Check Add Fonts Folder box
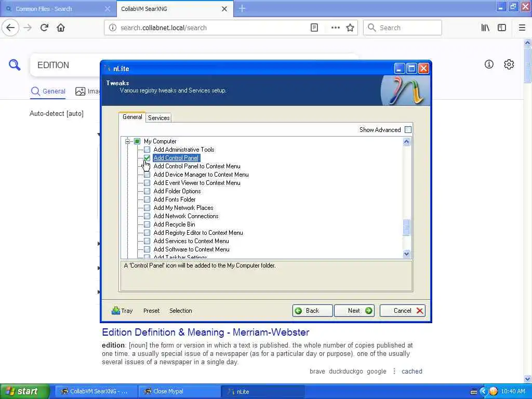This screenshot has width=532, height=399. coord(147,199)
